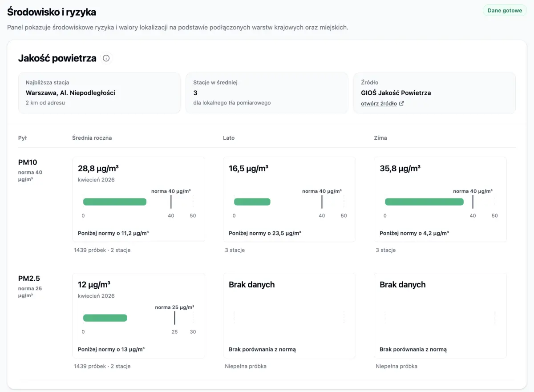The image size is (534, 392).
Task: Open the otwórz źródło link
Action: click(x=379, y=104)
